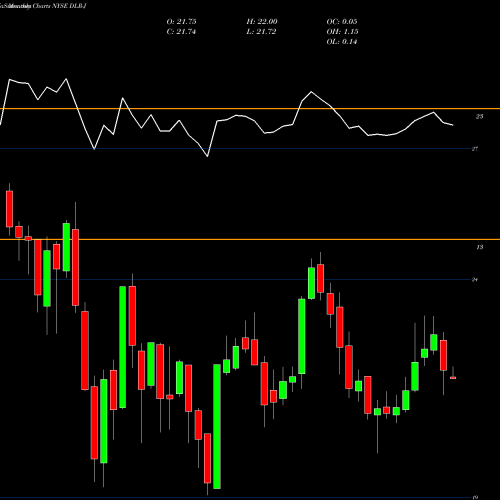500x500 pixels.
Task: Click the '25' axis label of indicator panel
Action: [479, 116]
